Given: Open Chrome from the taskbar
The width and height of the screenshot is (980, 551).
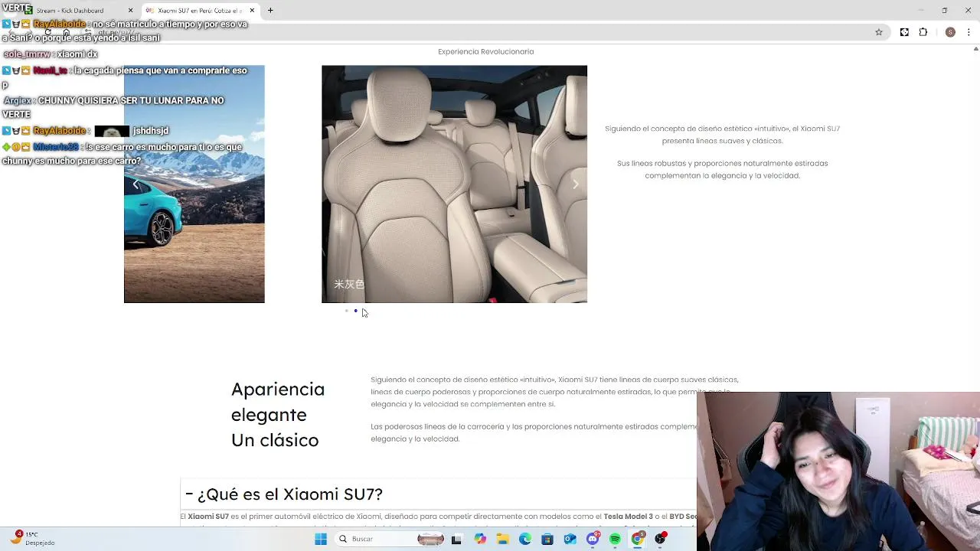Looking at the screenshot, I should coord(637,539).
